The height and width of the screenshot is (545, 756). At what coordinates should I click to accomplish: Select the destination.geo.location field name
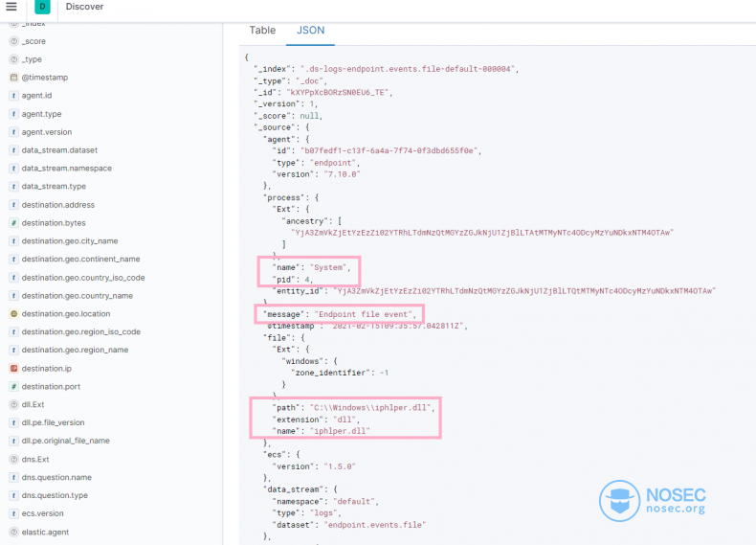pos(66,314)
